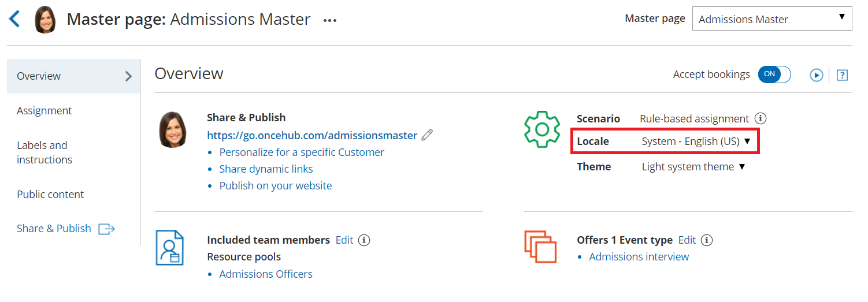868x302 pixels.
Task: Click the back arrow icon
Action: [14, 19]
